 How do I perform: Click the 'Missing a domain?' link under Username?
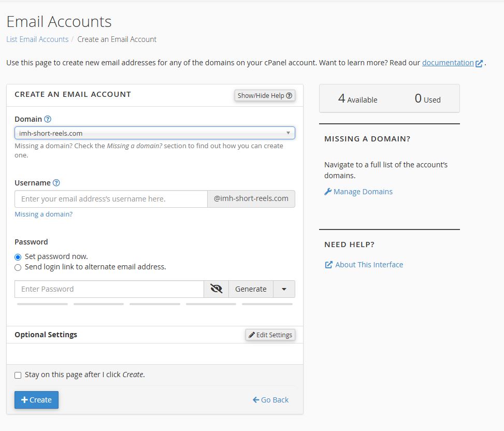(x=44, y=214)
